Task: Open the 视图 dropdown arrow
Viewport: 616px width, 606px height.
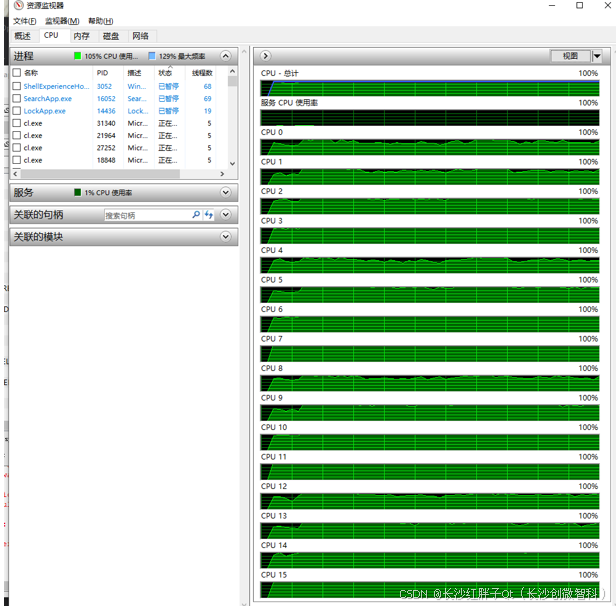Action: click(597, 56)
